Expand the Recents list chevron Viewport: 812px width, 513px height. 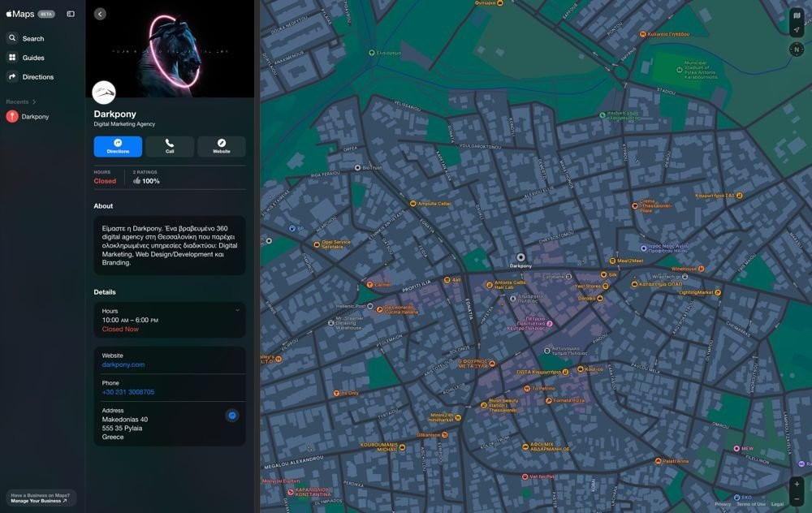34,101
